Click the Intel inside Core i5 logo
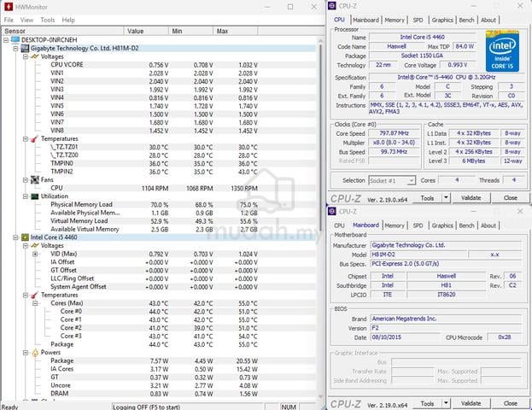This screenshot has width=532, height=410. (x=502, y=51)
